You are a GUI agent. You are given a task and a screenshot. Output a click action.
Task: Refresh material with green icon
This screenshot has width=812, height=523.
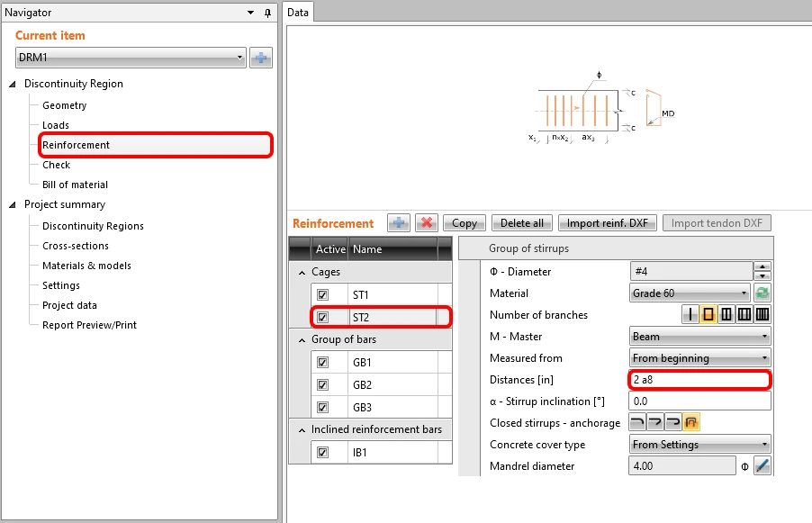[x=762, y=293]
